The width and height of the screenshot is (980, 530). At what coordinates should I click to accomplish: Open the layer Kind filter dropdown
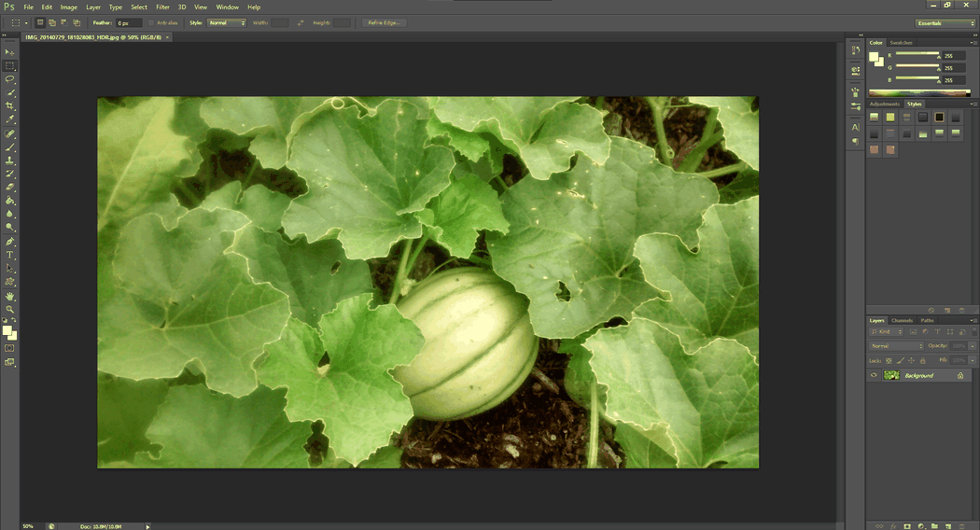887,331
